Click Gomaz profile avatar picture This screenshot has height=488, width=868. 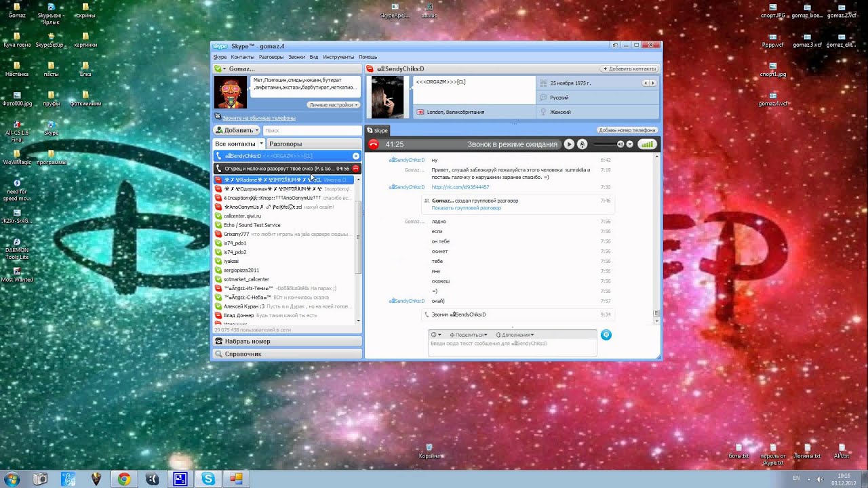(231, 92)
